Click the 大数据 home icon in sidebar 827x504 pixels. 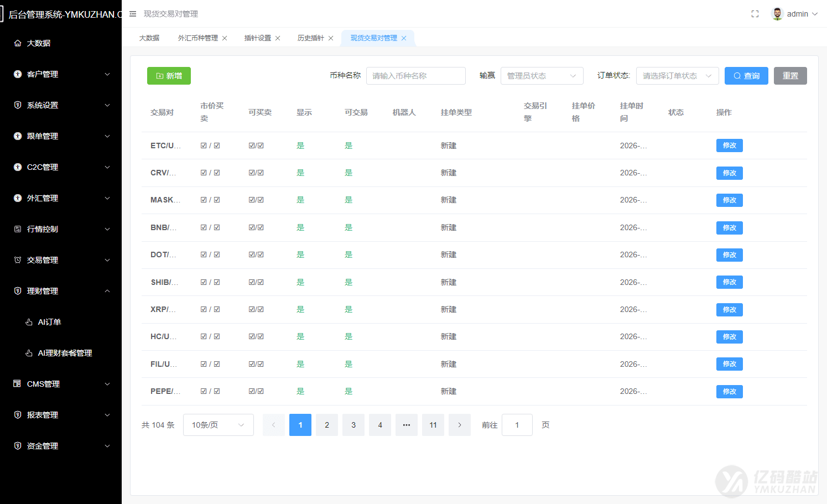[18, 43]
